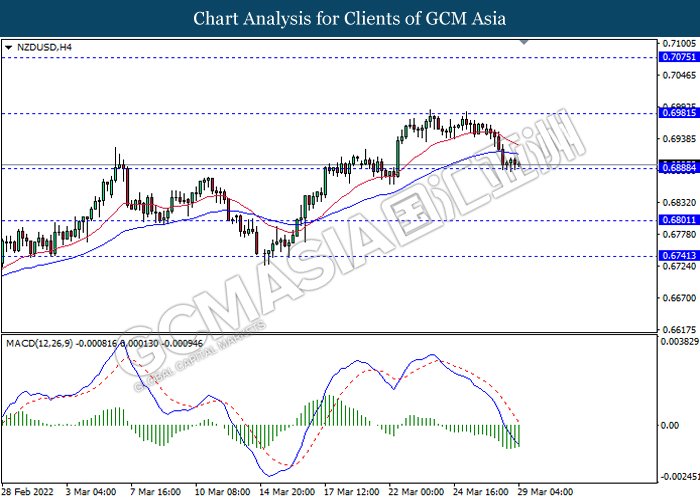
Task: Click the 0.003829 MACD scale value
Action: [x=679, y=342]
